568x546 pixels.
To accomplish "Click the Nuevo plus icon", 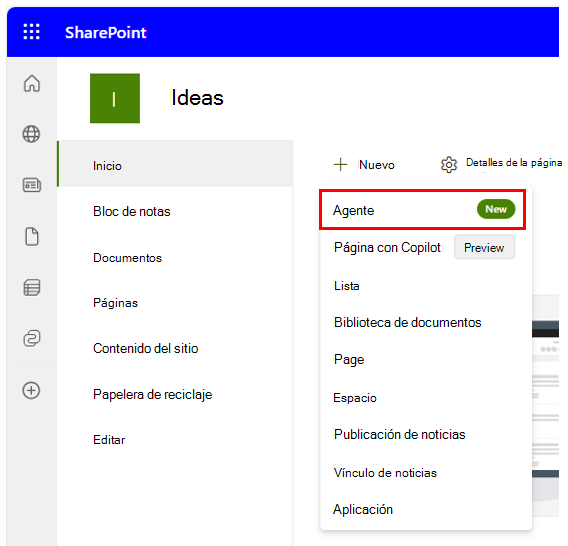I will pos(340,164).
